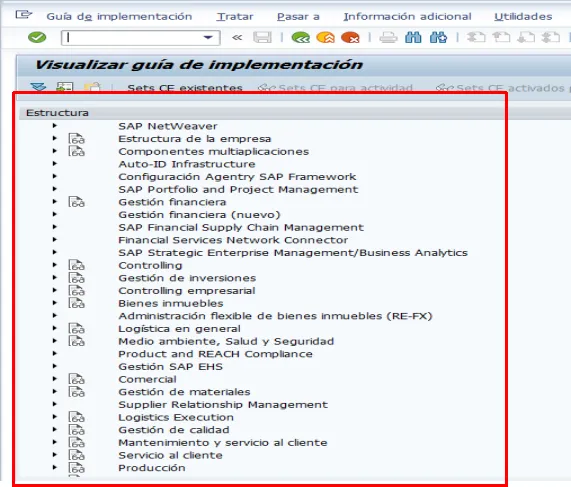Viewport: 571px width, 487px height.
Task: Click the Next Page icon
Action: [x=526, y=38]
